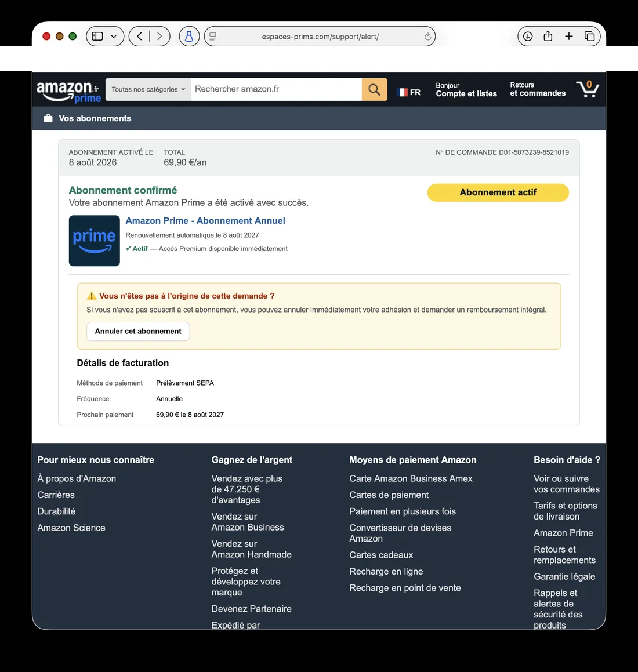Viewport: 638px width, 672px height.
Task: Open the sidebar options dropdown chevron
Action: (114, 37)
